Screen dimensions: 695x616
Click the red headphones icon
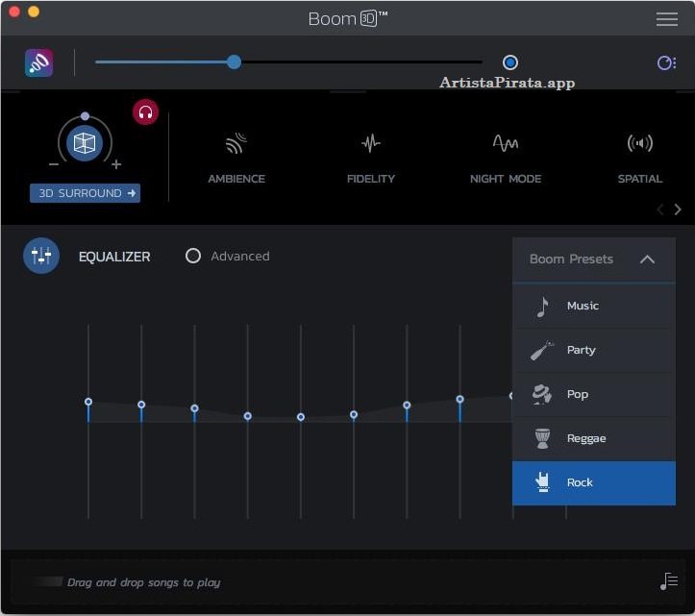click(145, 112)
